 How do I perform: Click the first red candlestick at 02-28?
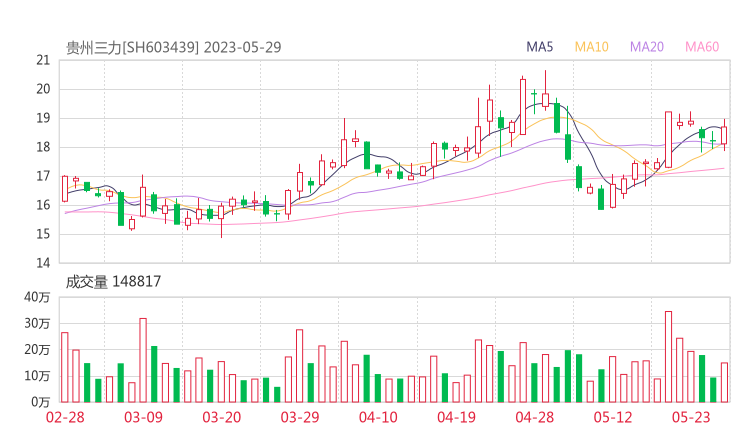[x=65, y=188]
